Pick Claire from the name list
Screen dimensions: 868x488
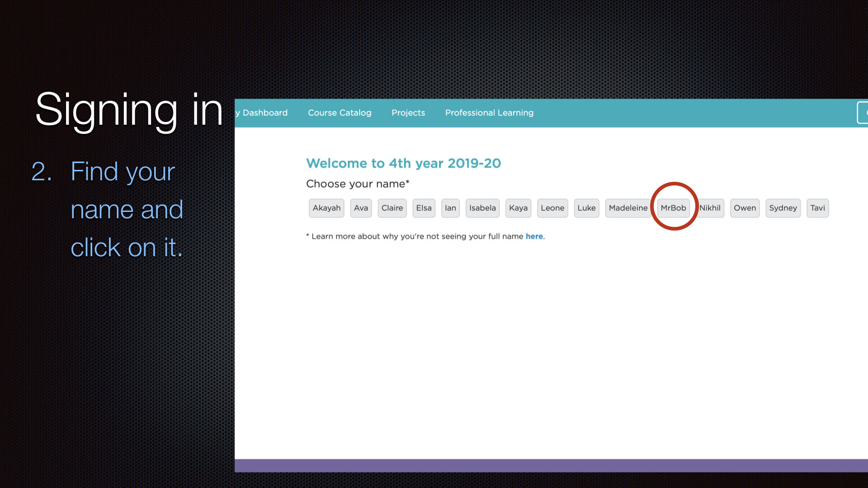(392, 208)
